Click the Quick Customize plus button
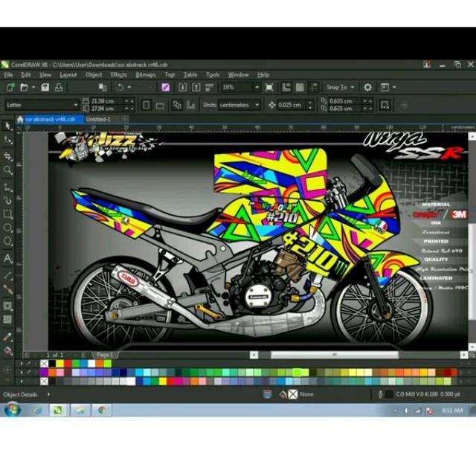Image resolution: width=476 pixels, height=476 pixels. 405,105
